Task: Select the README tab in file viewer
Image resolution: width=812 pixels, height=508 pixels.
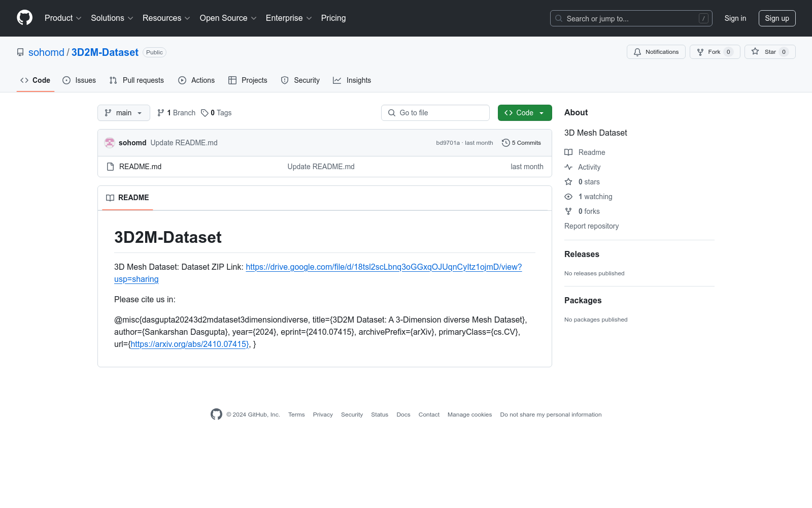Action: click(127, 198)
